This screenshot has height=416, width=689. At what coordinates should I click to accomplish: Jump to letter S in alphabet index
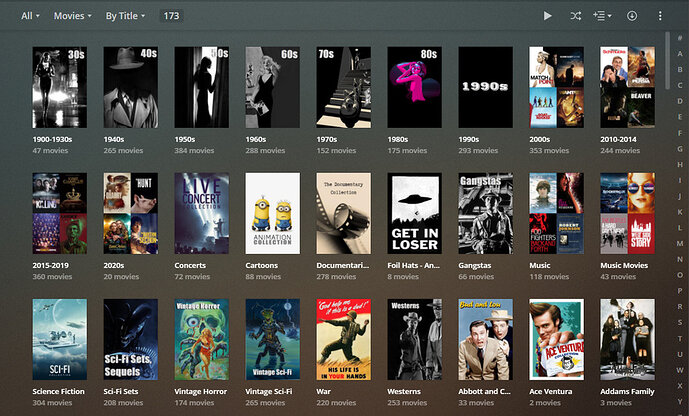point(680,322)
